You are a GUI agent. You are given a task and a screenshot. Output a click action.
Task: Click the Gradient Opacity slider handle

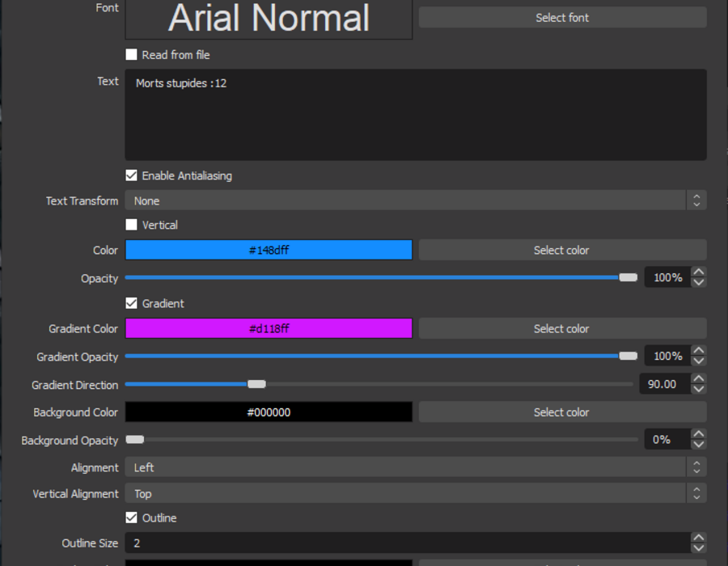[629, 356]
